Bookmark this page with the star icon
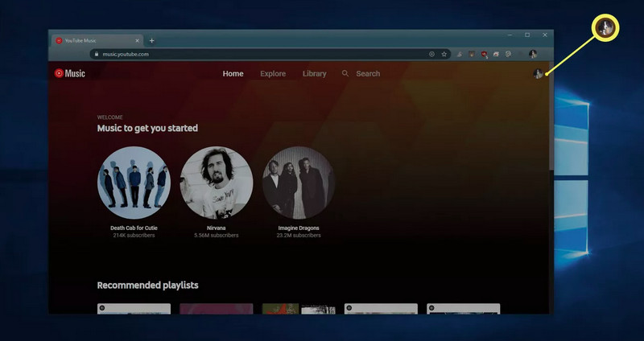644x341 pixels. (444, 54)
